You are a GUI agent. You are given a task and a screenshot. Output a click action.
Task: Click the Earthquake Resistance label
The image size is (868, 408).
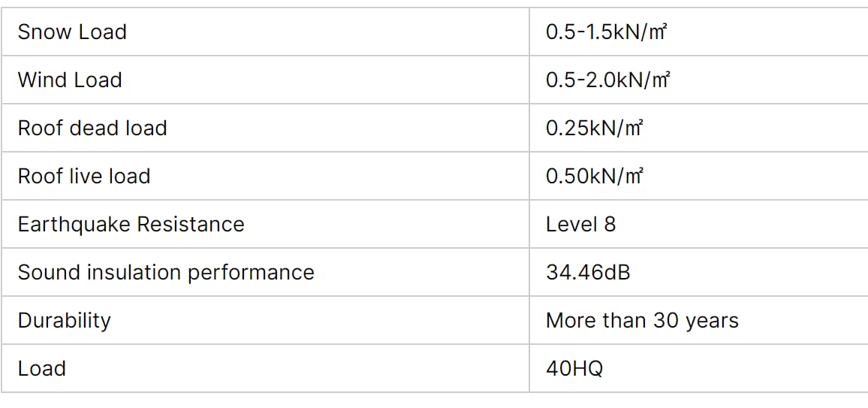131,224
